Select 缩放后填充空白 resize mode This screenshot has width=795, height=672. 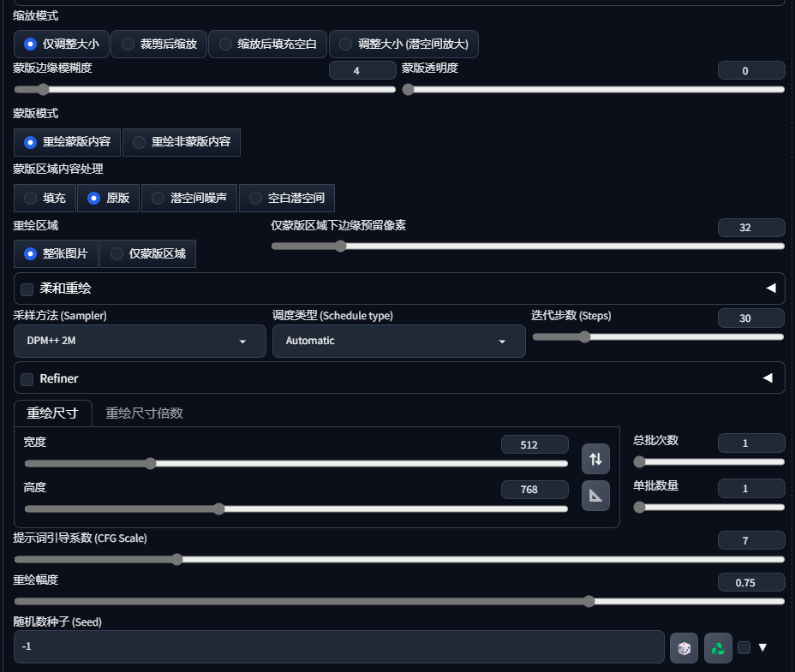[267, 45]
